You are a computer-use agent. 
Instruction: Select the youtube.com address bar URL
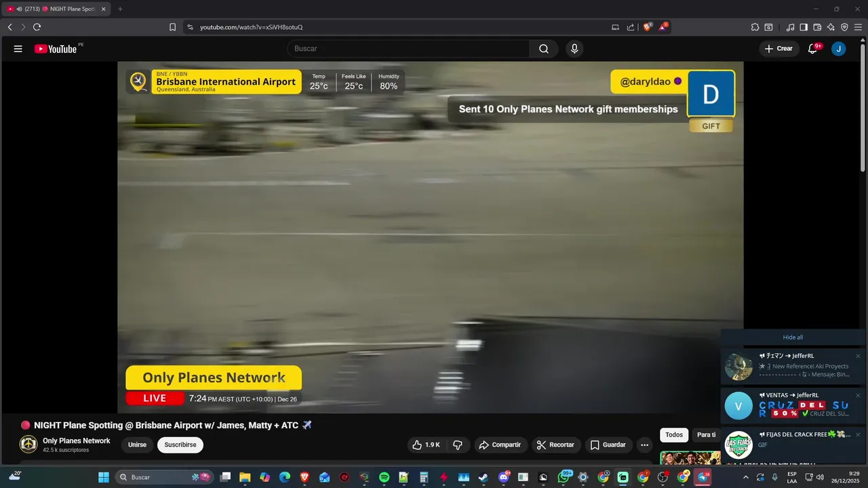click(x=251, y=27)
